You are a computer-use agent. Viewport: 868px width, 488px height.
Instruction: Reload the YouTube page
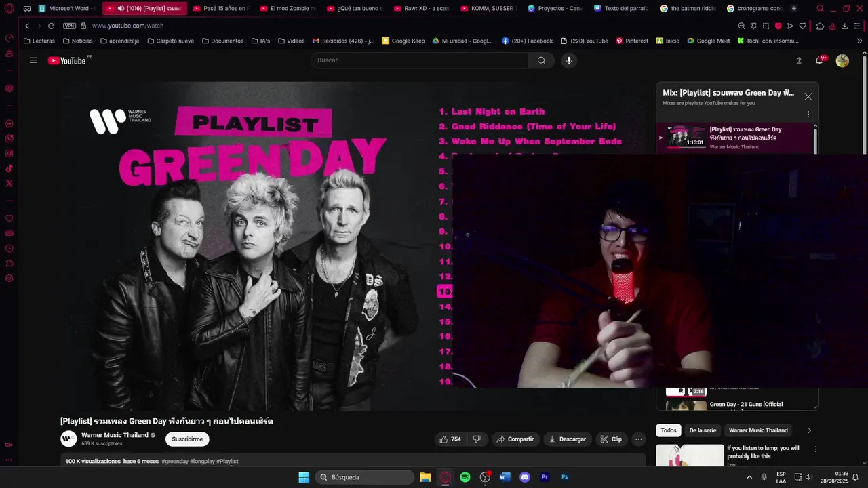tap(51, 26)
